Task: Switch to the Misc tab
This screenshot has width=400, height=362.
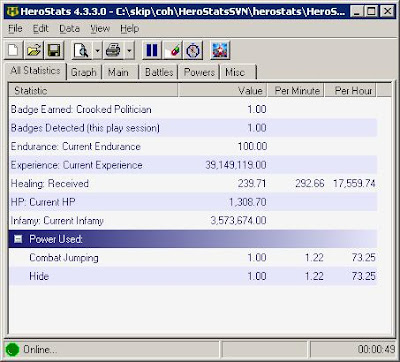Action: (x=237, y=72)
